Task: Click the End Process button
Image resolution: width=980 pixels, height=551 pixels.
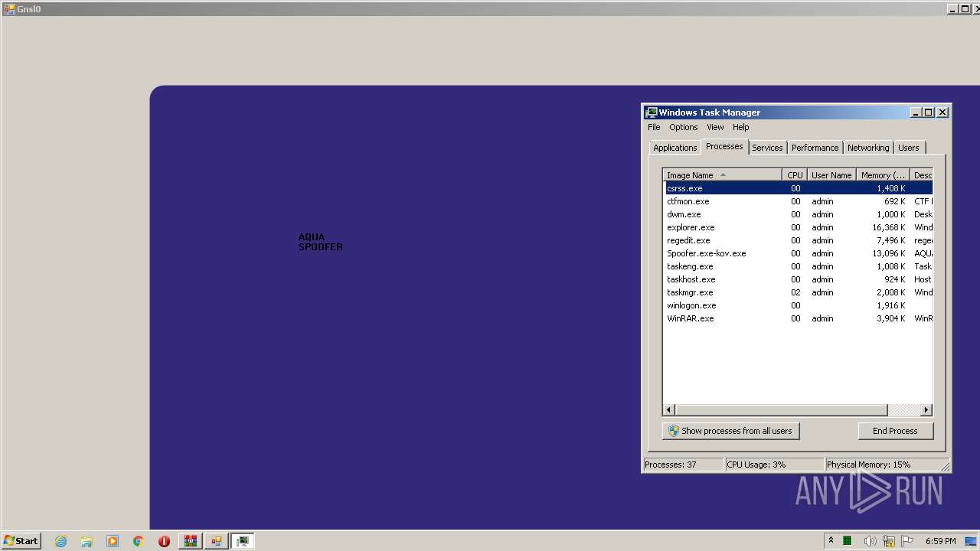Action: [895, 431]
